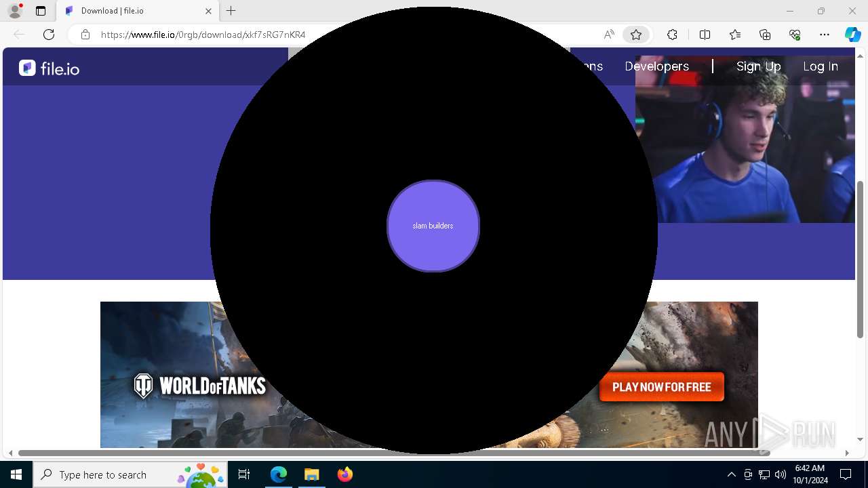Screen dimensions: 868x488
Task: Open the notification center icon
Action: click(846, 474)
